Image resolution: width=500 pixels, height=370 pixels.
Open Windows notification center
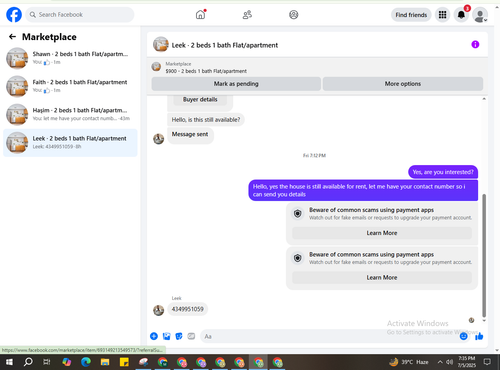487,362
